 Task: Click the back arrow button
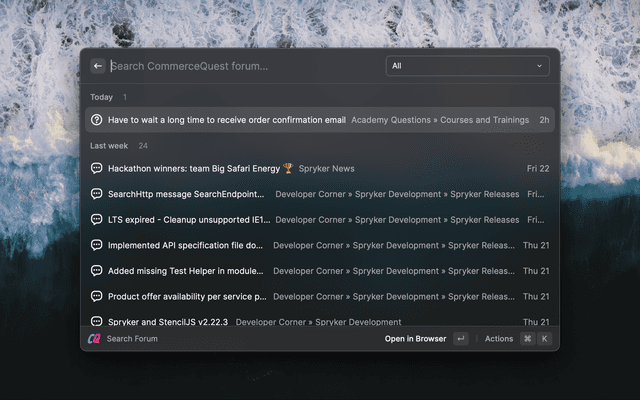[98, 66]
